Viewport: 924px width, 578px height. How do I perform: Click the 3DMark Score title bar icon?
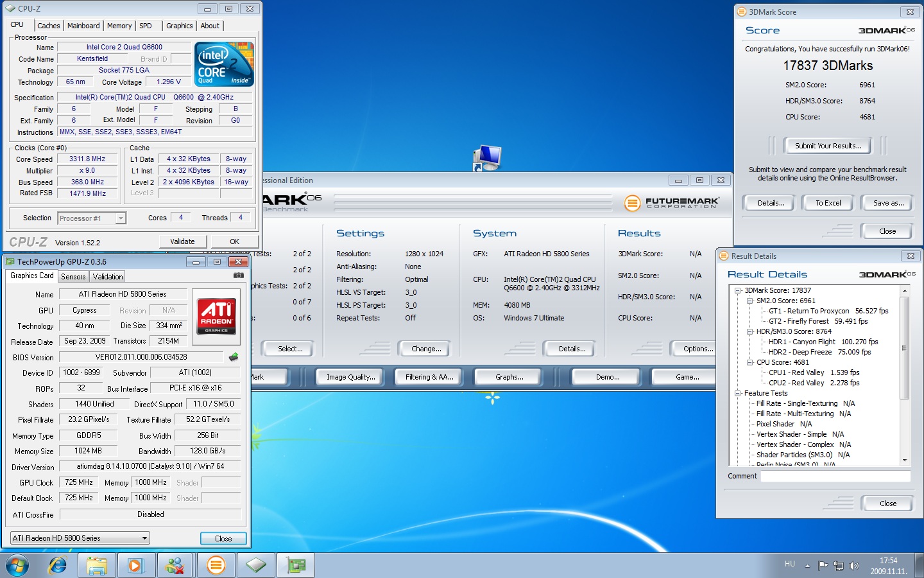[x=742, y=12]
